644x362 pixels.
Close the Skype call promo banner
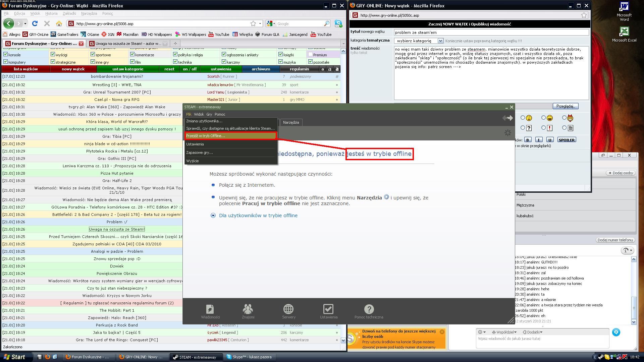(442, 331)
